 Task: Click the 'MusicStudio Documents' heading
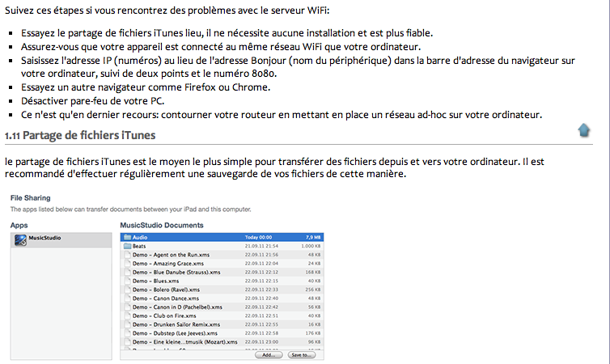tap(162, 225)
